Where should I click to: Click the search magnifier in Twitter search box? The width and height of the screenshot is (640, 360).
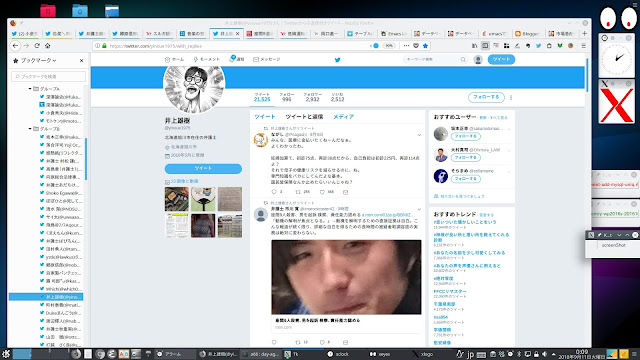(x=463, y=60)
